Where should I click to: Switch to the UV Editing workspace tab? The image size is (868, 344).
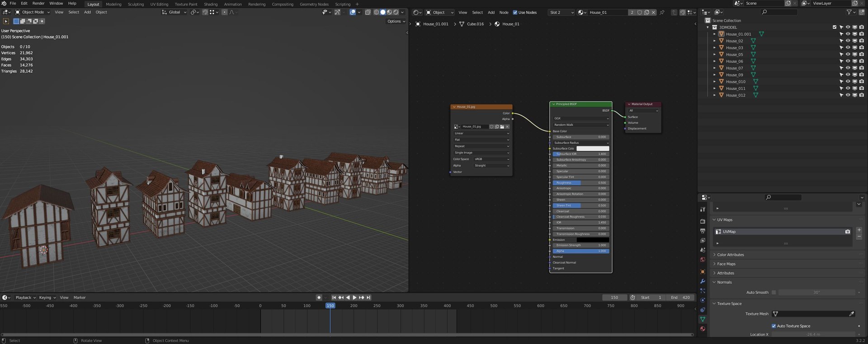point(159,4)
